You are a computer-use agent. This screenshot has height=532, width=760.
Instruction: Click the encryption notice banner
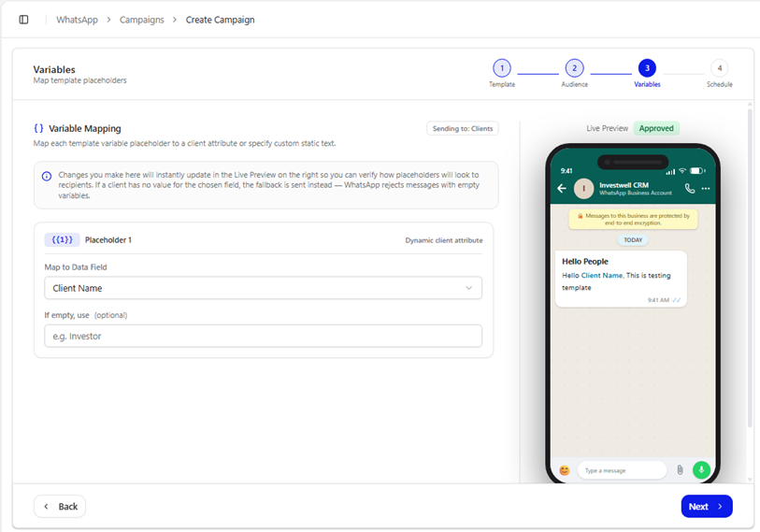(x=633, y=219)
